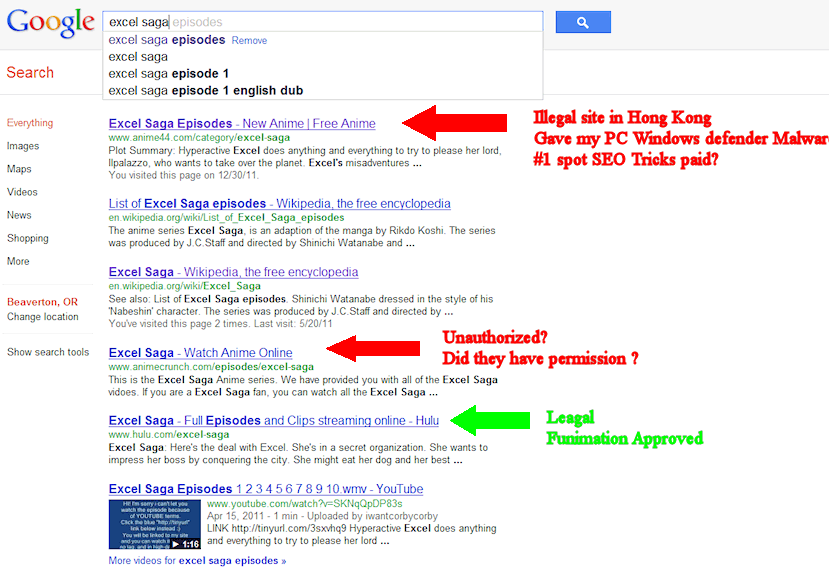Play the YouTube video thumbnail
829x568 pixels.
[154, 524]
